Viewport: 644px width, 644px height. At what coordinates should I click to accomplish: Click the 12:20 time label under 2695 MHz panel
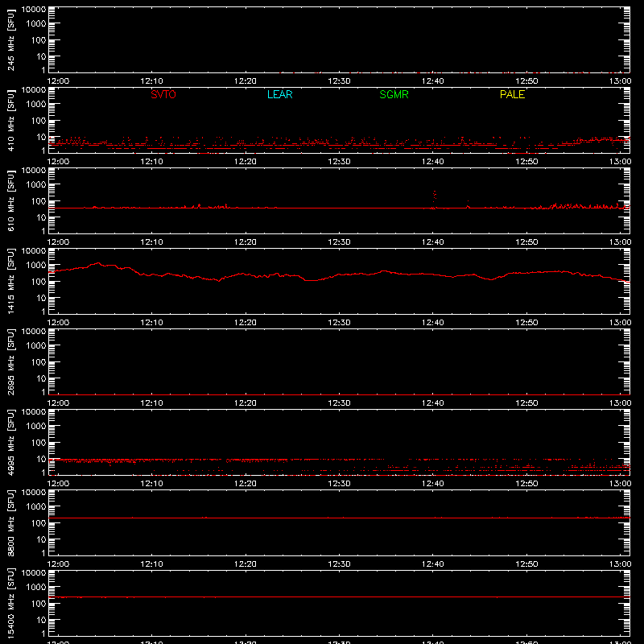point(246,403)
